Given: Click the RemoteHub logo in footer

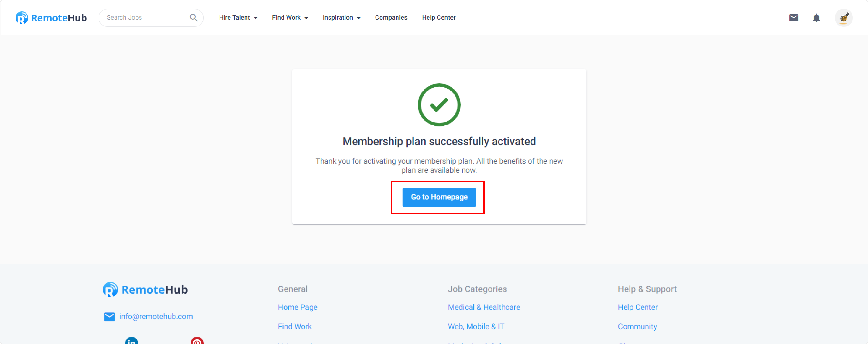Looking at the screenshot, I should coord(145,289).
